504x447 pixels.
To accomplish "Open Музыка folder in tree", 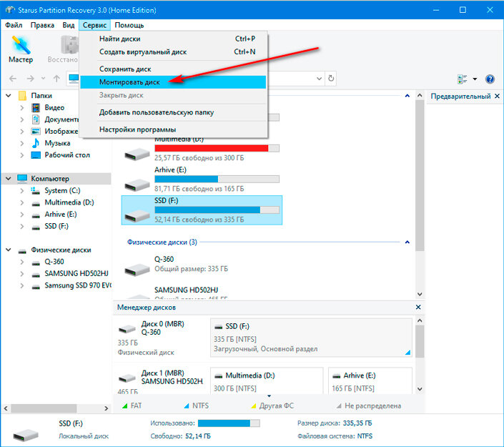I will [57, 143].
